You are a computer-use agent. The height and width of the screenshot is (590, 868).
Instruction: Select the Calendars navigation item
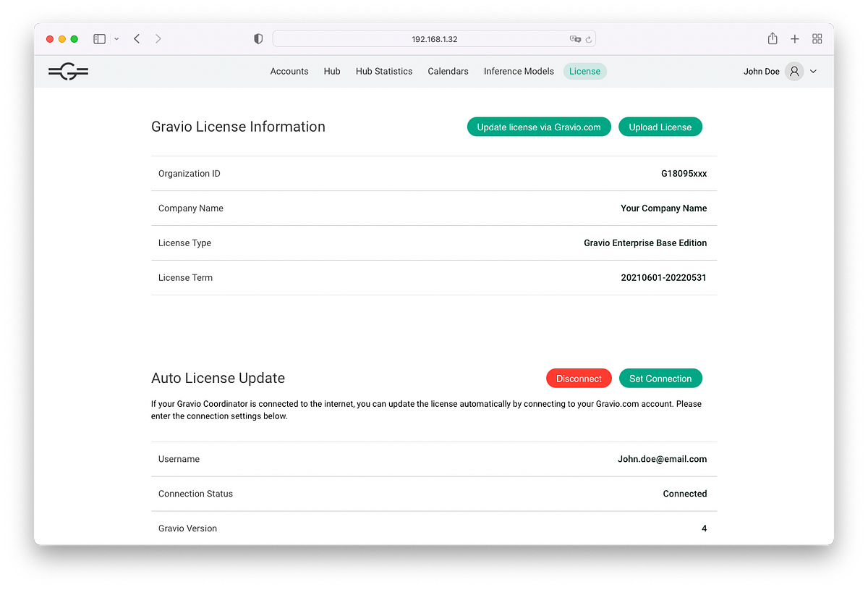click(x=448, y=71)
